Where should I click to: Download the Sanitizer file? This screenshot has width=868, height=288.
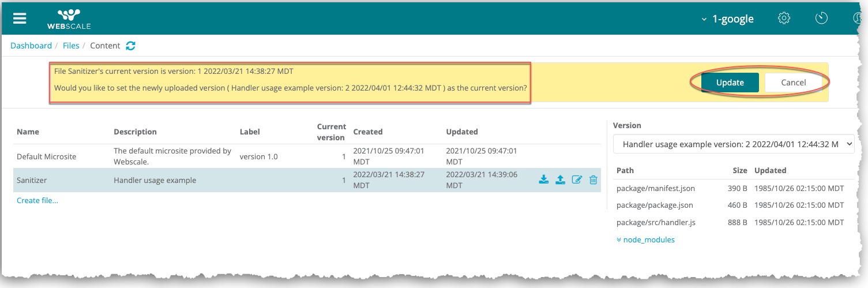click(543, 180)
